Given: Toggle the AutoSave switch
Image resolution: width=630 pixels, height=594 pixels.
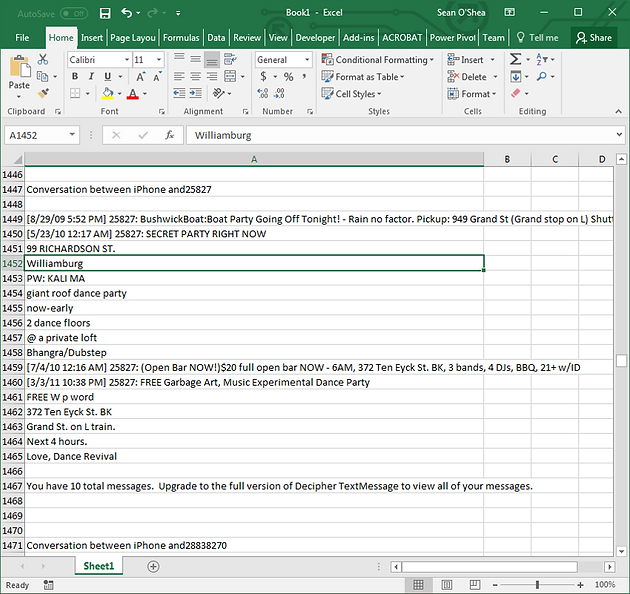Looking at the screenshot, I should point(74,13).
